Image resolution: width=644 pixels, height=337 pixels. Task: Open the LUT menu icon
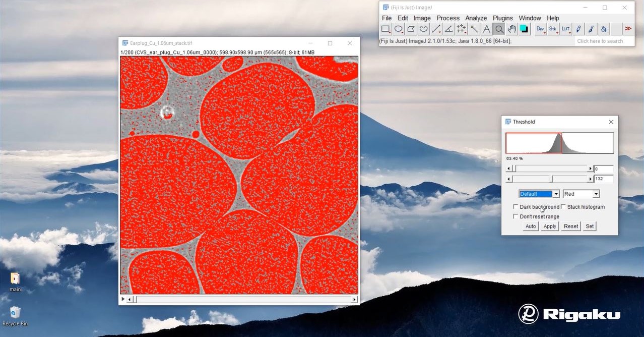point(565,29)
